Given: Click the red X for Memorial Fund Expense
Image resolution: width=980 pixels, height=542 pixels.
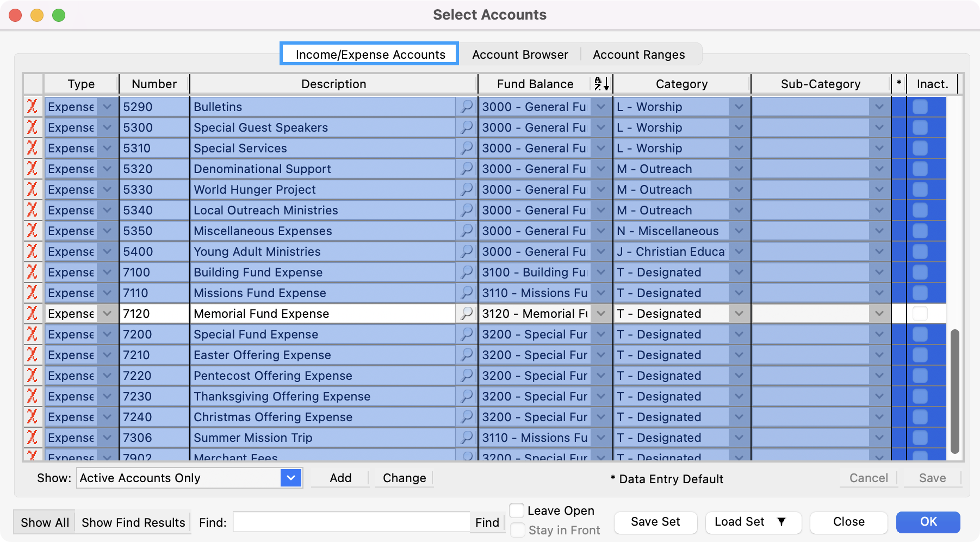Looking at the screenshot, I should point(33,313).
